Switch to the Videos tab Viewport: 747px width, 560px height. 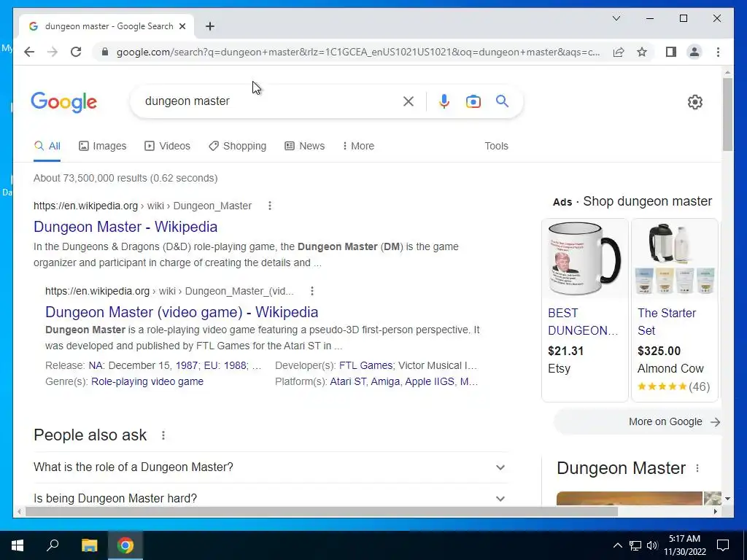(x=167, y=146)
